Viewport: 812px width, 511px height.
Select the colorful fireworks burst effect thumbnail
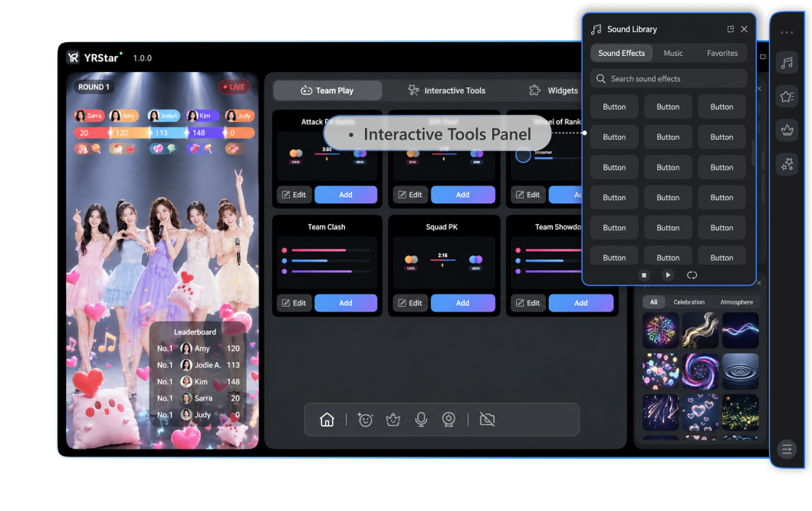pyautogui.click(x=660, y=330)
